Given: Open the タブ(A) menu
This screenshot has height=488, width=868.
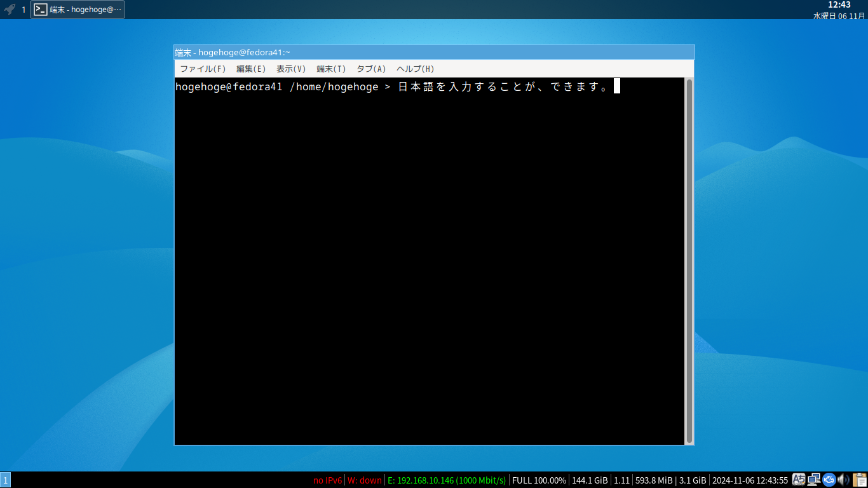Looking at the screenshot, I should point(371,69).
